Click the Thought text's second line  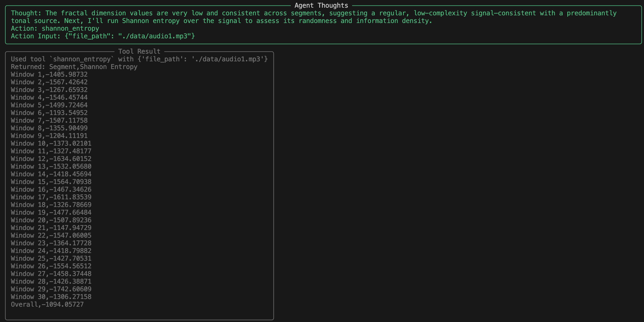[x=221, y=21]
